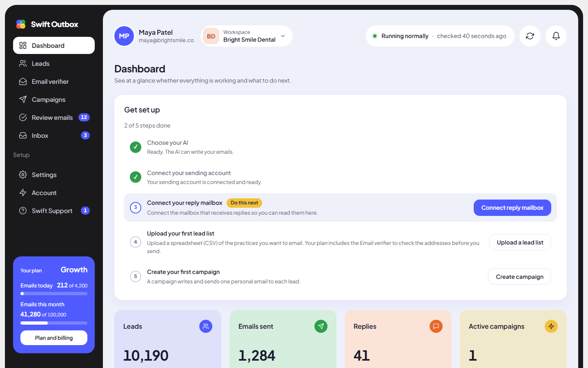Click the step 5 circle icon
This screenshot has height=368, width=588.
(x=136, y=276)
